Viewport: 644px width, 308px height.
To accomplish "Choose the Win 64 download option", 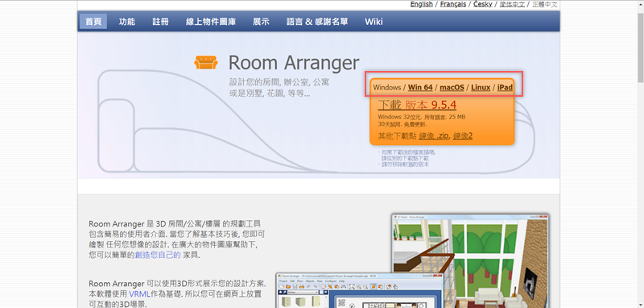I will pos(420,88).
